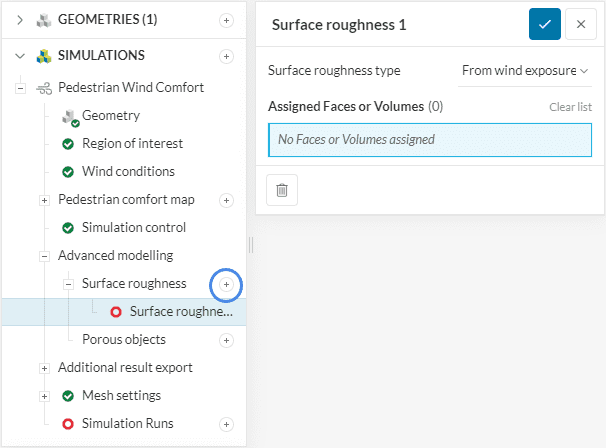606x448 pixels.
Task: Collapse the SIMULATIONS section
Action: 20,56
